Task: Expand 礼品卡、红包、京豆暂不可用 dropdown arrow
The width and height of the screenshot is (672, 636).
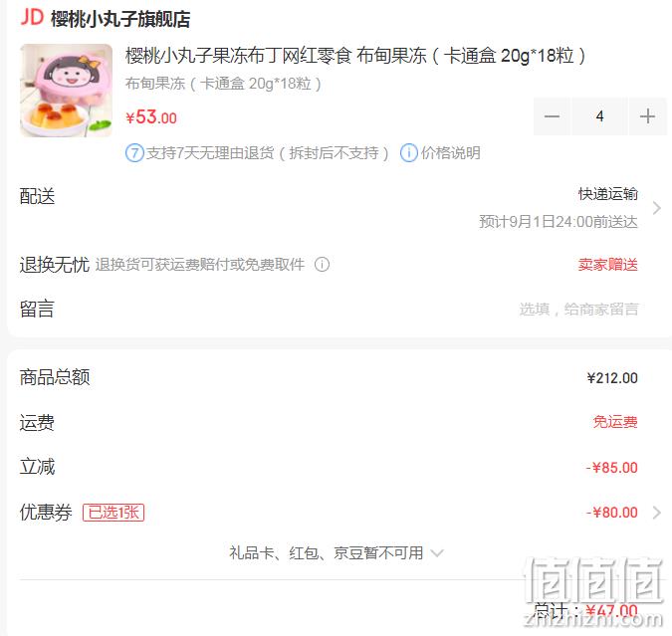Action: point(437,553)
